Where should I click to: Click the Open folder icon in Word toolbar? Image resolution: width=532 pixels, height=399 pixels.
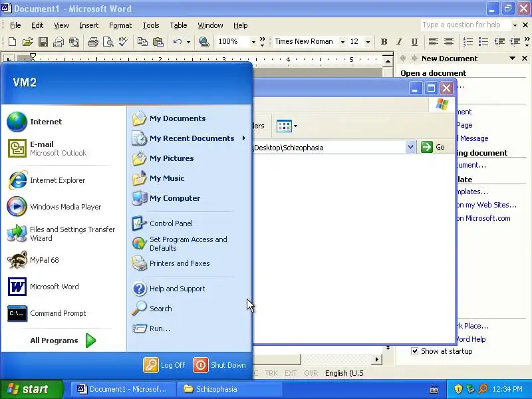(x=27, y=42)
